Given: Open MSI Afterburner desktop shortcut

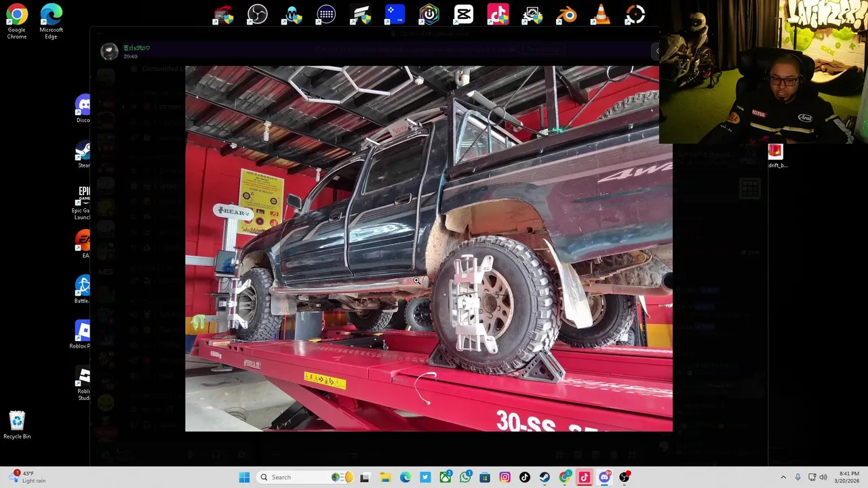Looking at the screenshot, I should click(x=223, y=14).
